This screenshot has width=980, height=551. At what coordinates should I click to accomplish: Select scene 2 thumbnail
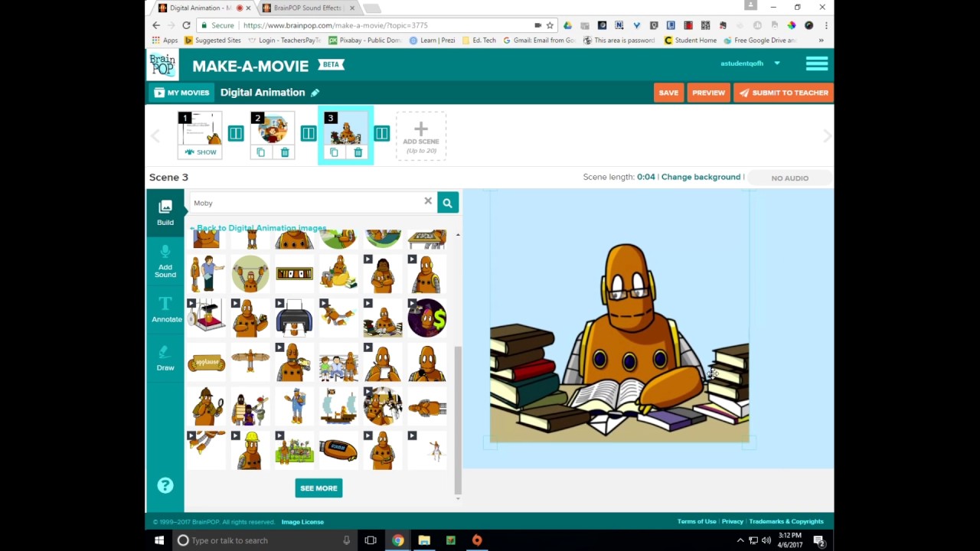click(x=273, y=129)
